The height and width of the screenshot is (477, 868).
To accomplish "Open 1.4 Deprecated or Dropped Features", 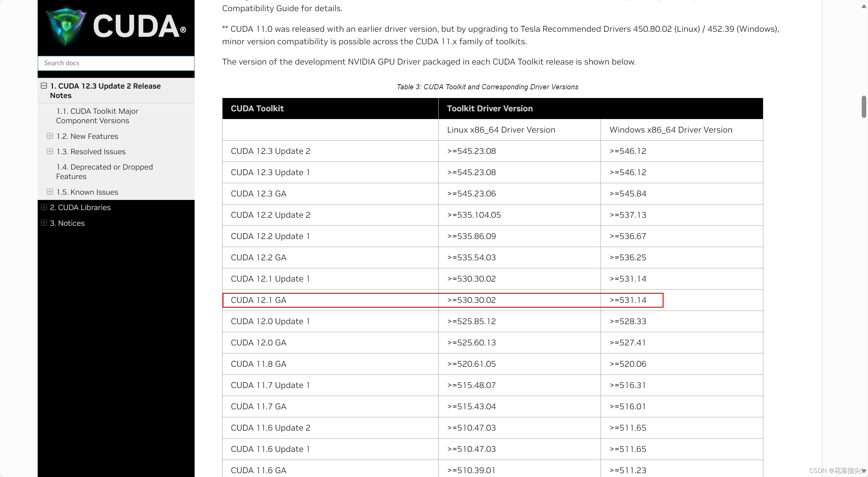I will point(105,172).
